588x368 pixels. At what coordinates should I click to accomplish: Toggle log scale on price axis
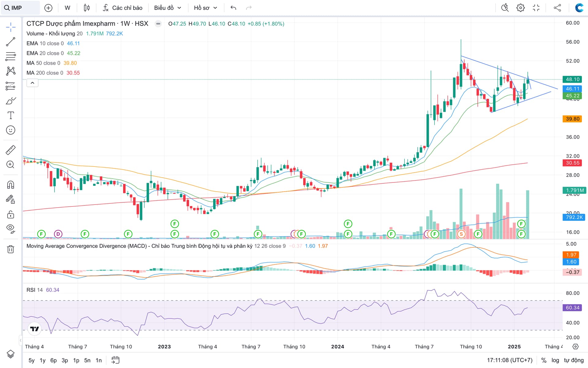[x=555, y=360]
